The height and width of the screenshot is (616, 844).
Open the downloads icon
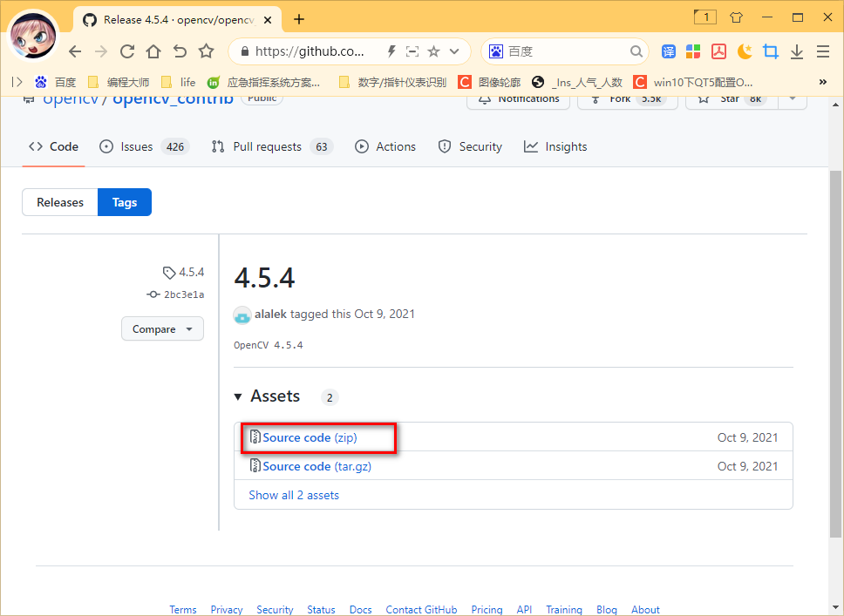coord(797,51)
